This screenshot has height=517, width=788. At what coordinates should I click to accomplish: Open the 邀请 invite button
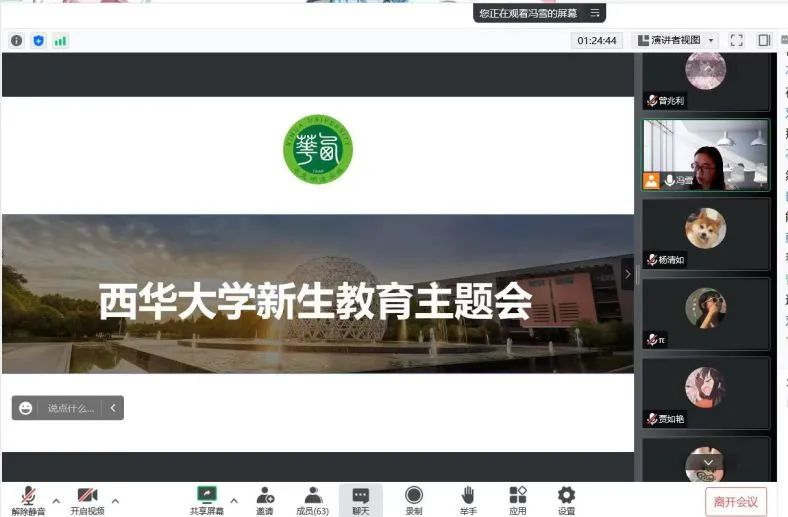[265, 501]
